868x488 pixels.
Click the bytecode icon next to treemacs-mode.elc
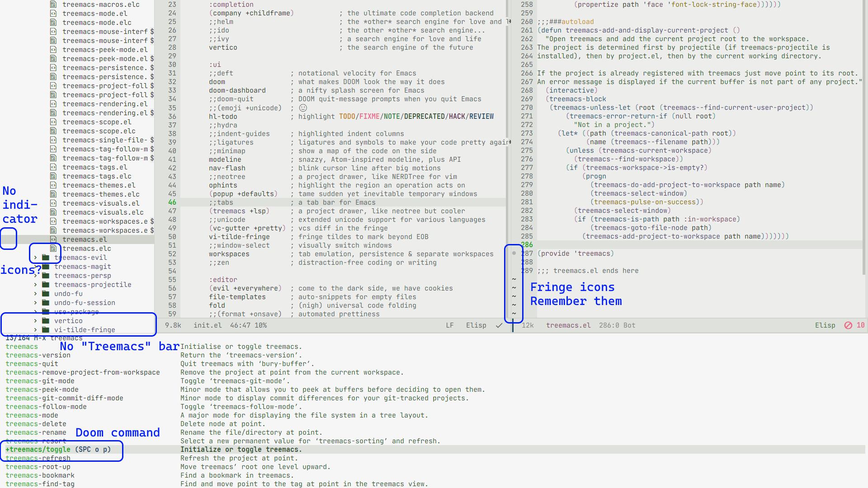(x=53, y=22)
